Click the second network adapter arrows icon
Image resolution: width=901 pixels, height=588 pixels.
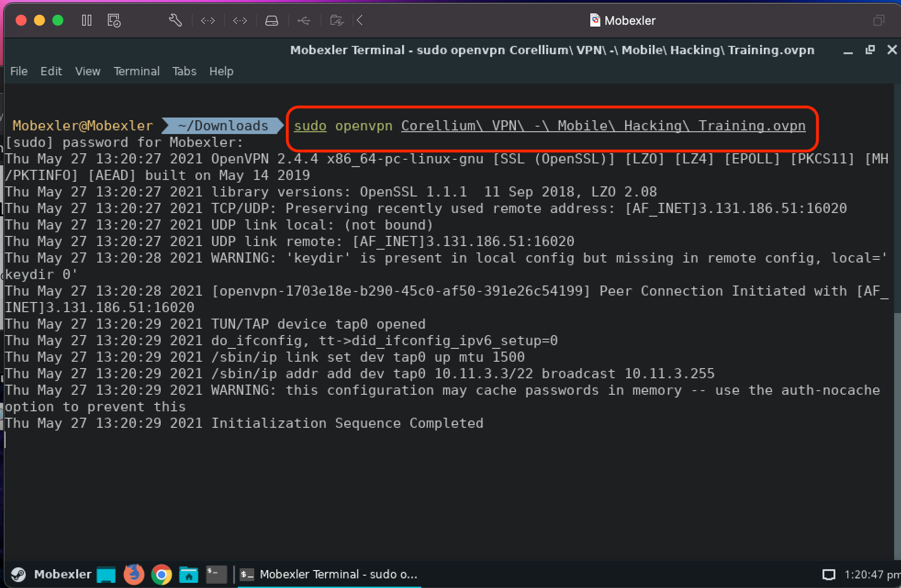(240, 20)
